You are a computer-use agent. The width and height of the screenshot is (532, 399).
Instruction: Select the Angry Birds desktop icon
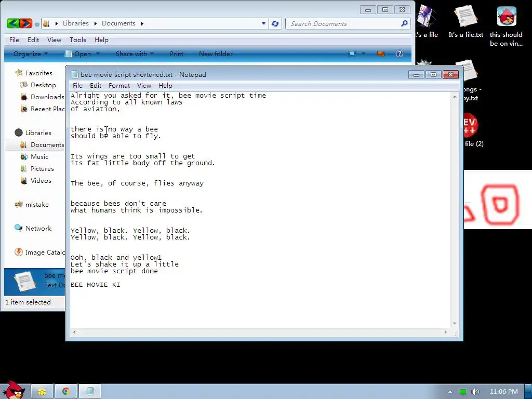pyautogui.click(x=506, y=25)
